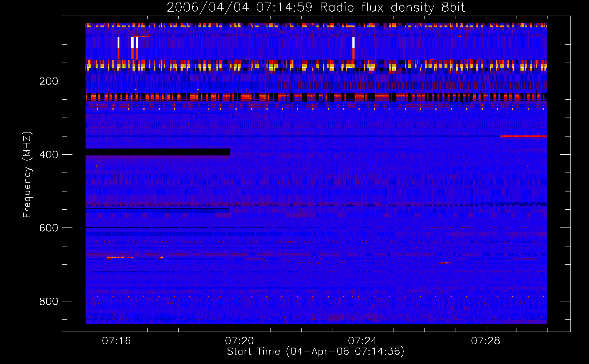Click the white spike just before 07:24
Image resolution: width=589 pixels, height=364 pixels.
(353, 43)
